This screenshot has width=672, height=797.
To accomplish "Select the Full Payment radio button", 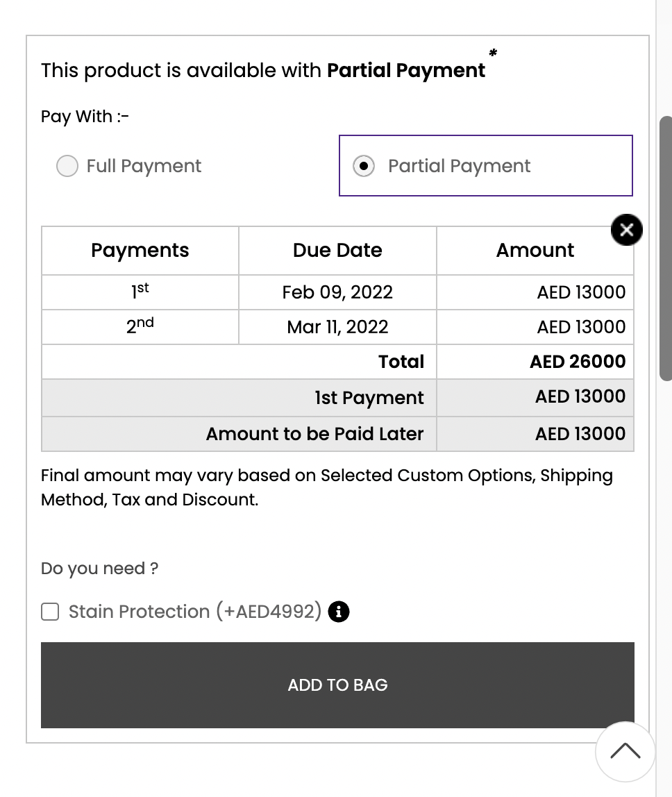I will click(67, 166).
